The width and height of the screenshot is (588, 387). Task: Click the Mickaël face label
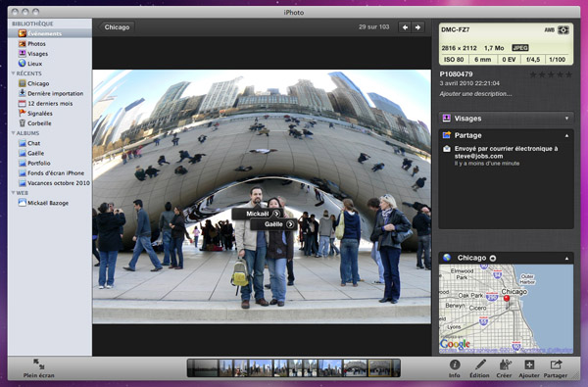[x=258, y=214]
